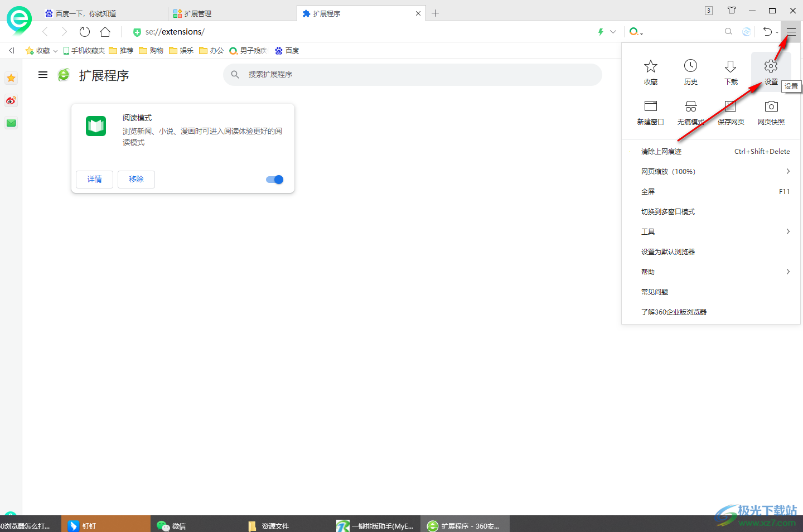Viewport: 803px width, 532px height.
Task: Click the green lightning speed mode icon
Action: point(601,32)
